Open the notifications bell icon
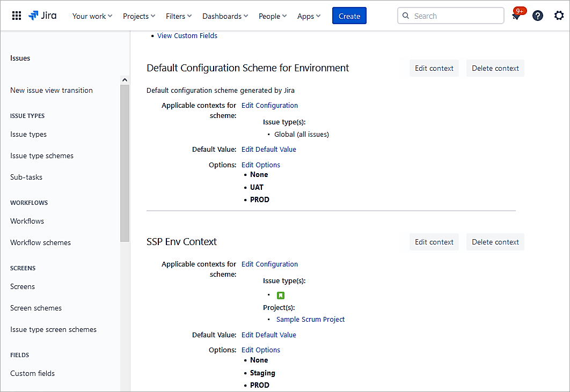The image size is (570, 392). [516, 16]
